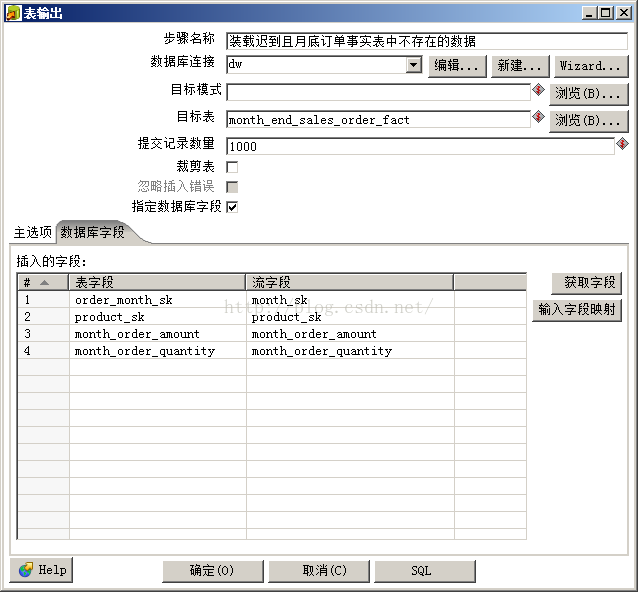Click the 提交记录数量 field showing 1000
Image resolution: width=638 pixels, height=592 pixels.
click(420, 146)
